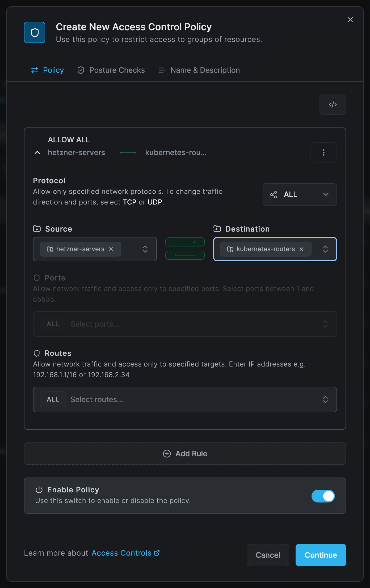Click the power icon next to Enable Policy
The width and height of the screenshot is (370, 588).
[39, 489]
